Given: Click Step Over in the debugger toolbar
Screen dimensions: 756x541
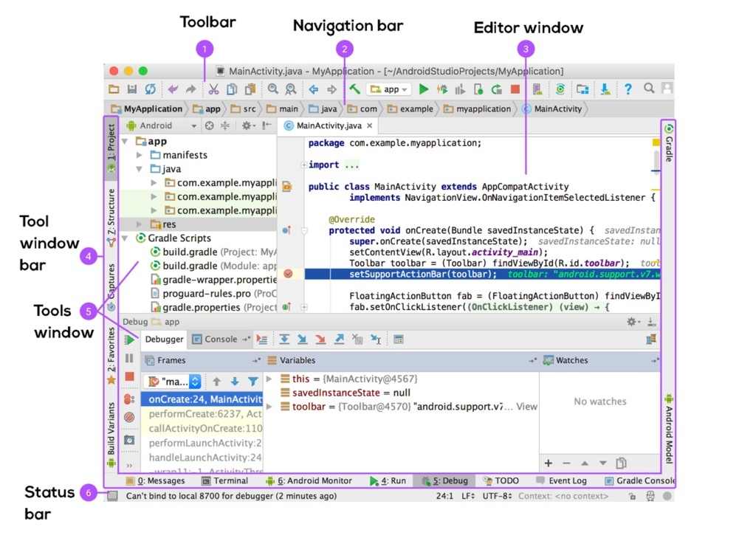Looking at the screenshot, I should 284,340.
